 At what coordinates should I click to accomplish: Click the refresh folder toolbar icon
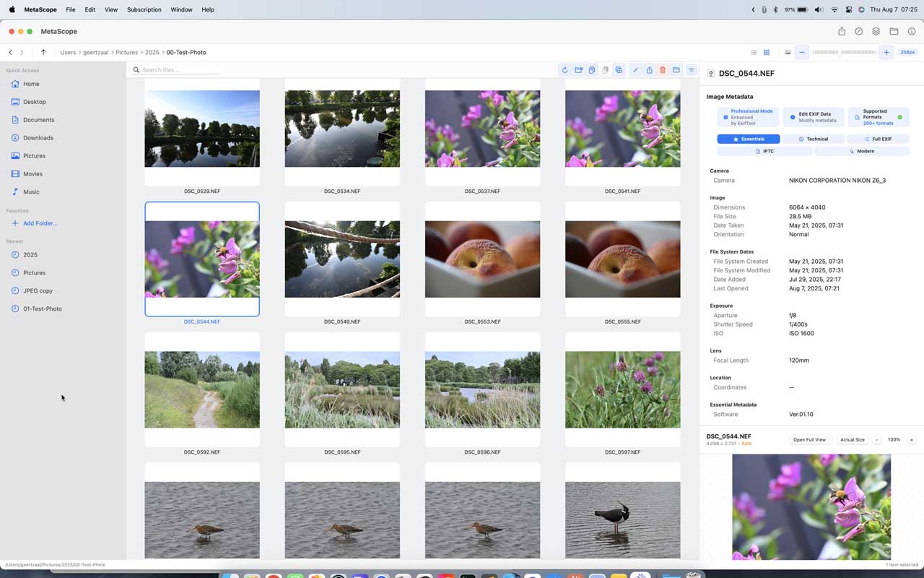[x=565, y=70]
